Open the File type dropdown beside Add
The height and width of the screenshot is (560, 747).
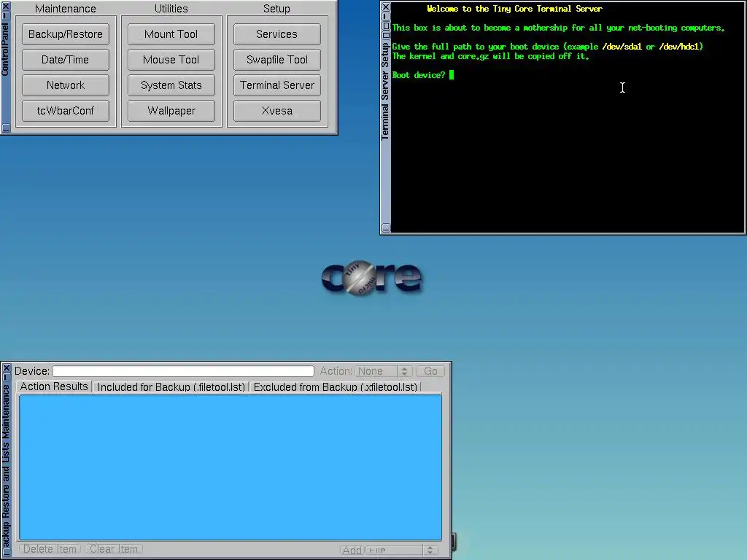click(401, 550)
